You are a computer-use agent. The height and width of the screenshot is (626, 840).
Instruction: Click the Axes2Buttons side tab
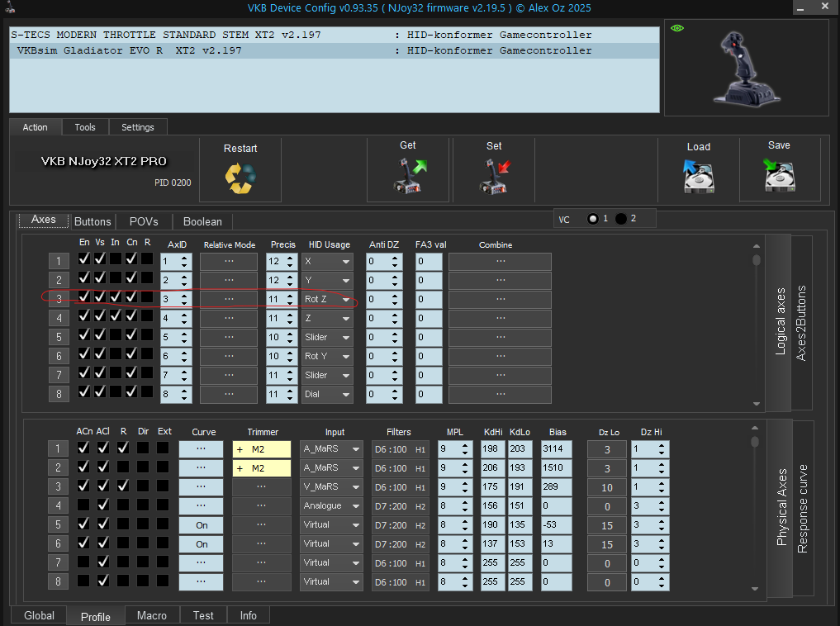pyautogui.click(x=801, y=323)
